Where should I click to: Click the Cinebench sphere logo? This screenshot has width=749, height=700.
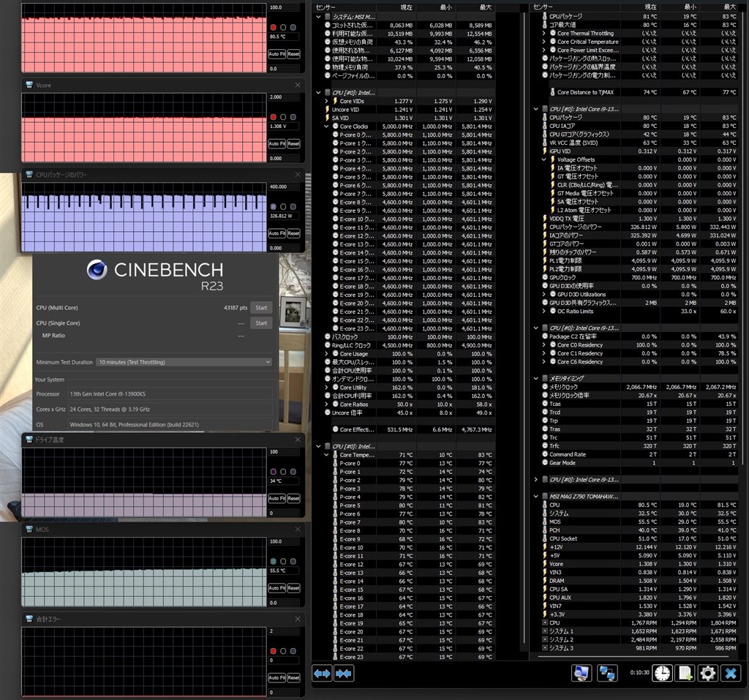click(97, 270)
